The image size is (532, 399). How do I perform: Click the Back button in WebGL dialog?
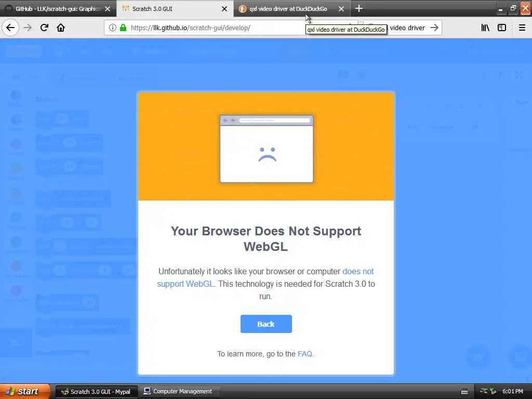(x=266, y=324)
